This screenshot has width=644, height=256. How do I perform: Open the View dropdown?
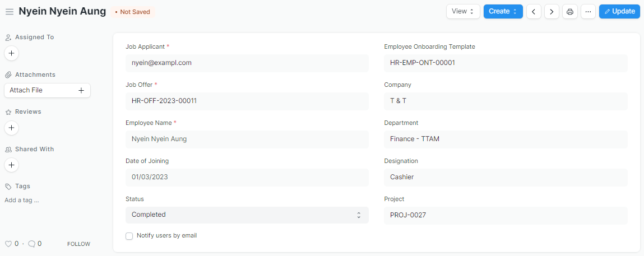point(463,12)
